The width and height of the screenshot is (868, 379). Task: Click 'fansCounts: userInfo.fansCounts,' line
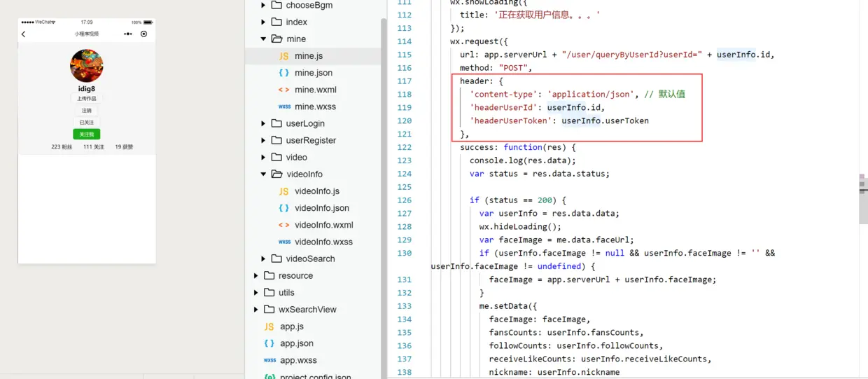click(x=566, y=332)
